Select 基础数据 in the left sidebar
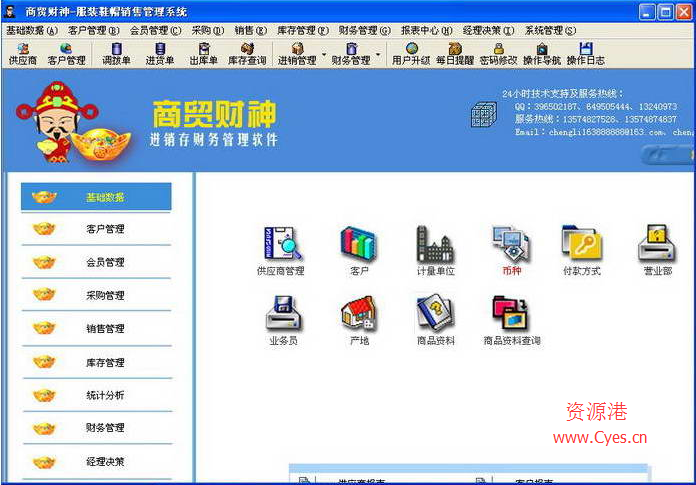The image size is (696, 485). pos(96,197)
